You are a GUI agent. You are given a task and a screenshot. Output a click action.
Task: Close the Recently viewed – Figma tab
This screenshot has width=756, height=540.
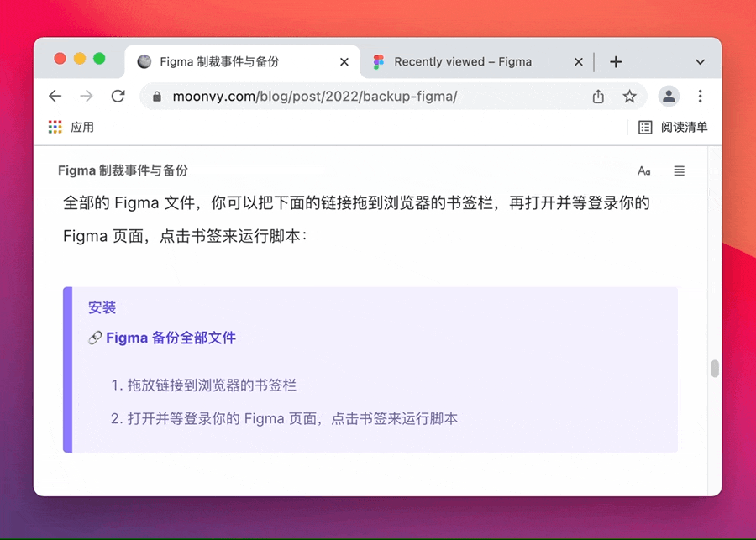pos(579,61)
